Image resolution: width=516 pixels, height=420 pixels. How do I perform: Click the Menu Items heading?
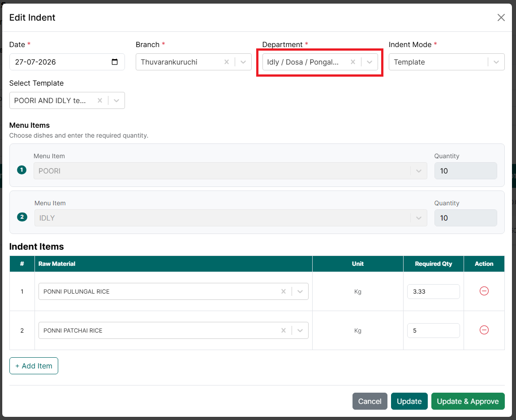29,125
